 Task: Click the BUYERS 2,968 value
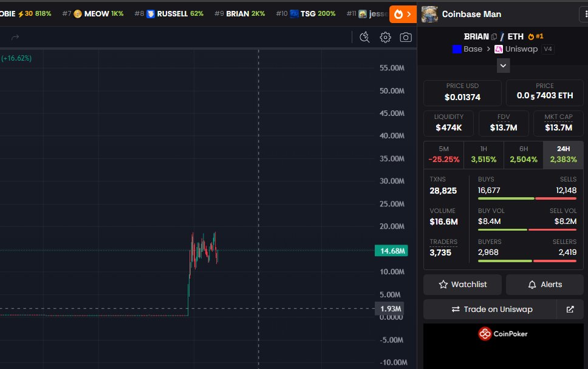tap(488, 252)
